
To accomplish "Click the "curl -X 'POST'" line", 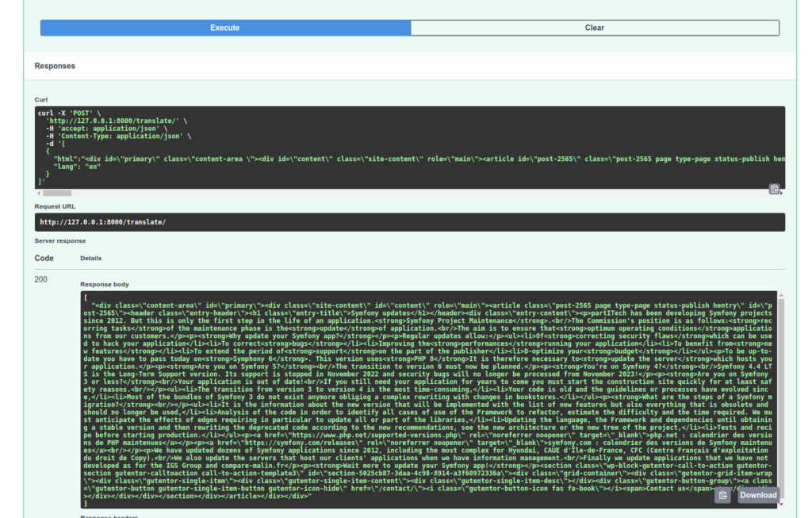I will 70,113.
